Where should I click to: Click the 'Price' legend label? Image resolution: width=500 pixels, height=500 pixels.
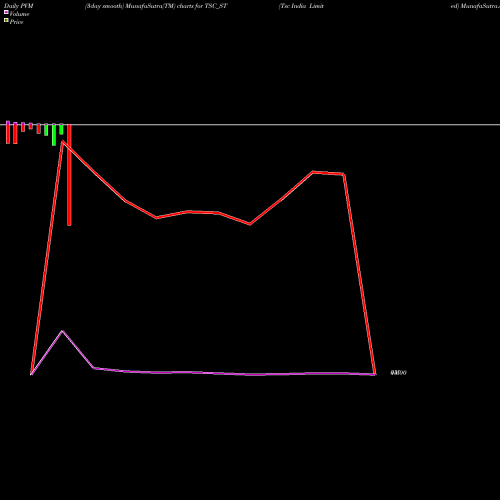16,22
